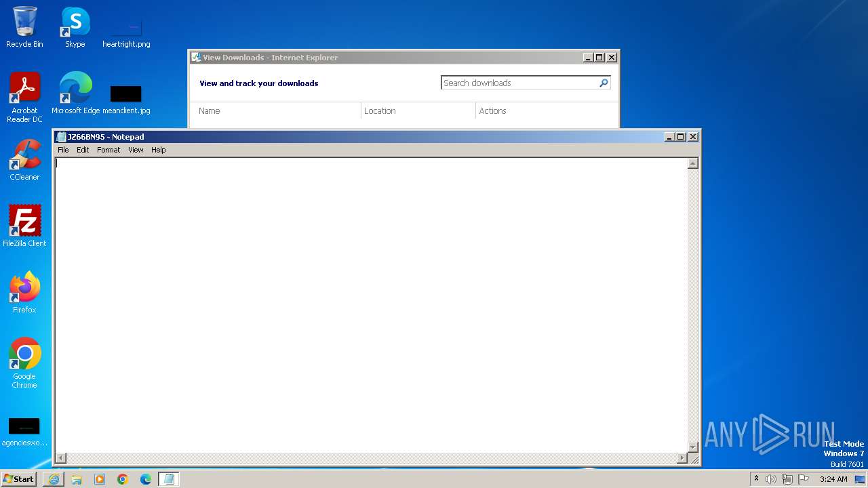
Task: Click the Notepad title bar icon
Action: click(x=61, y=137)
